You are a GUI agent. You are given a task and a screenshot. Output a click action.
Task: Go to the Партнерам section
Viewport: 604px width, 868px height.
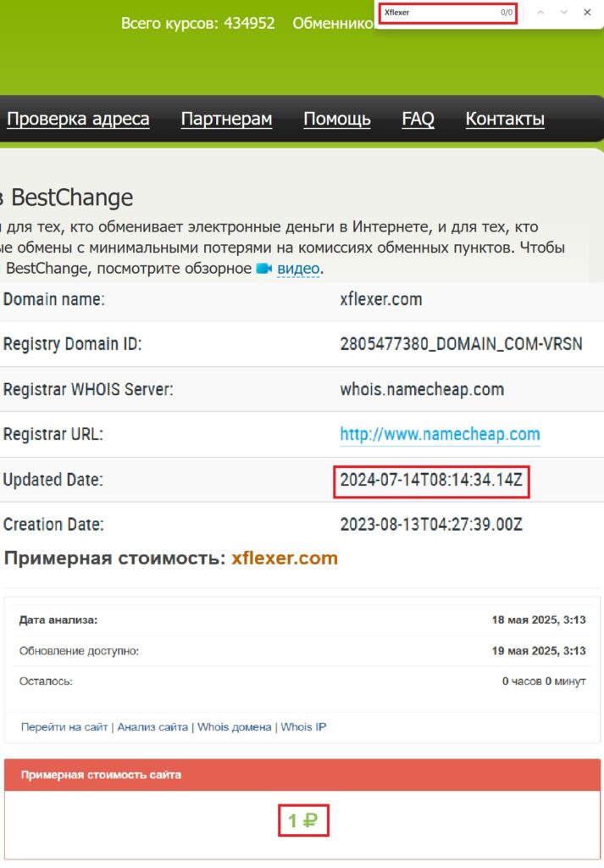click(x=226, y=119)
